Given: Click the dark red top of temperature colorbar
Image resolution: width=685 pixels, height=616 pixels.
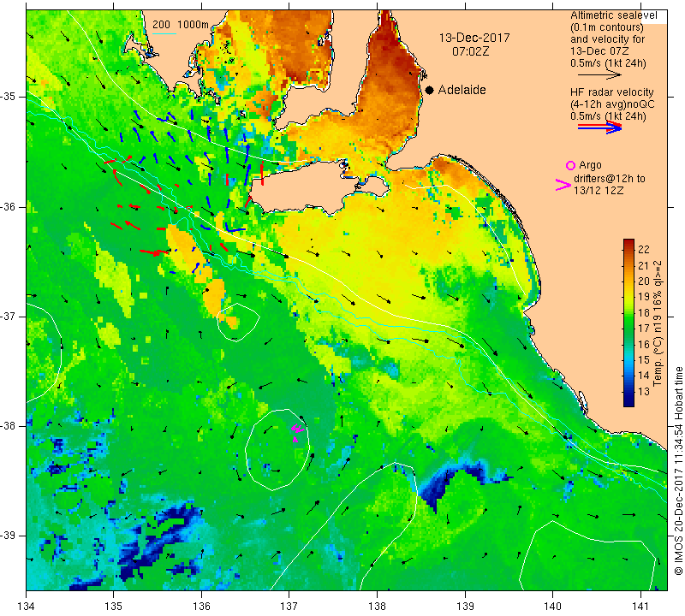Looking at the screenshot, I should click(x=628, y=243).
